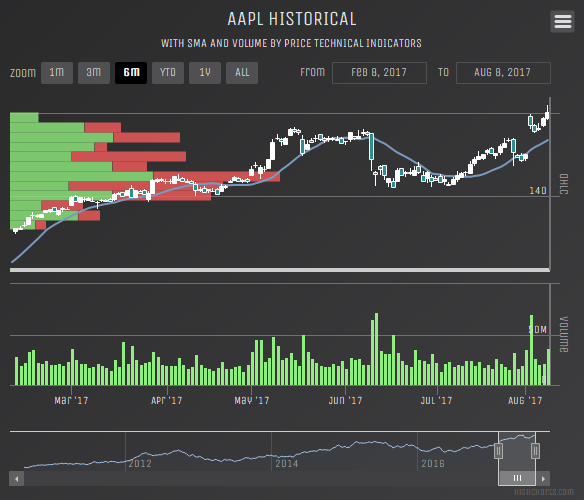Click the tall early-August volume bar

pyautogui.click(x=531, y=350)
